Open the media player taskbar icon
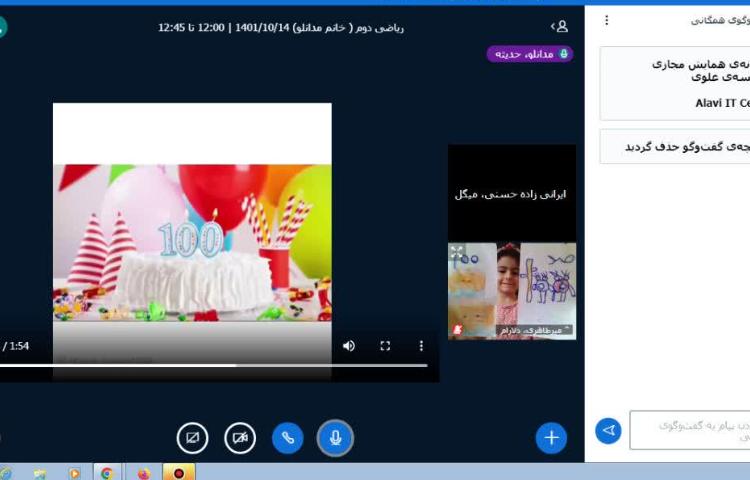Viewport: 750px width, 480px height. coord(74,473)
